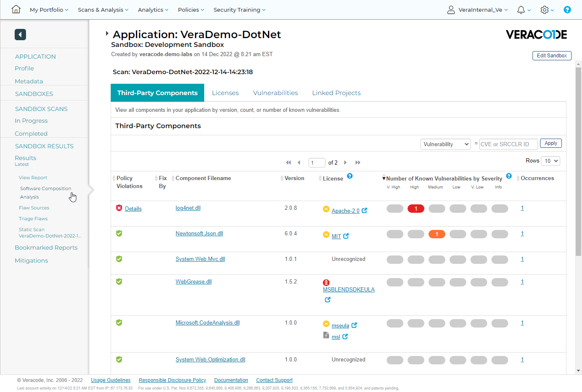This screenshot has width=582, height=392.
Task: Click the license risk icon beside Apache-2.0
Action: [x=326, y=209]
